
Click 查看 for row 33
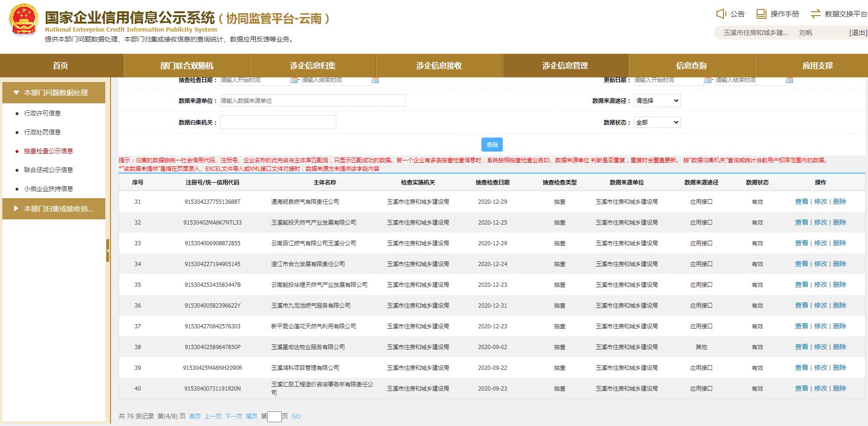click(801, 243)
